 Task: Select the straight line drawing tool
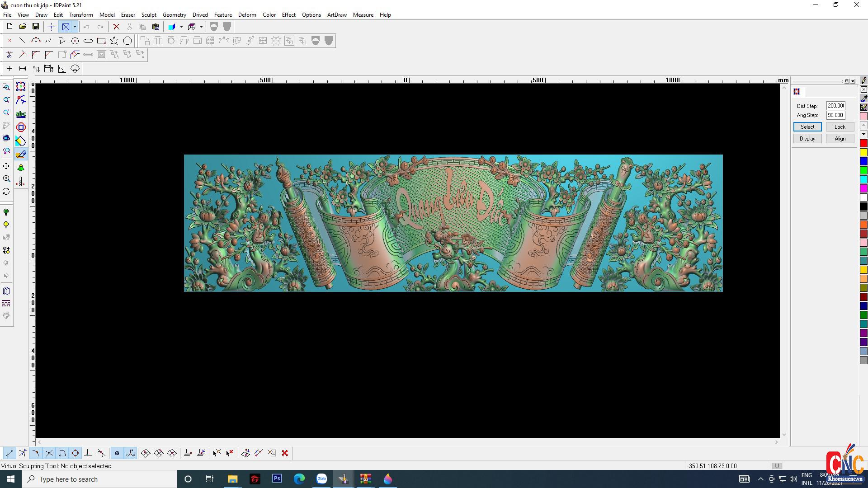[22, 41]
